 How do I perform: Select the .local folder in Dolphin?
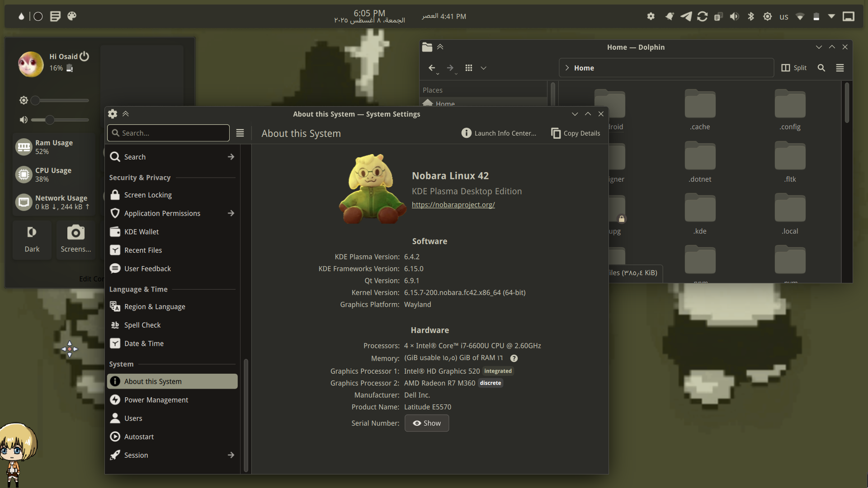pos(790,214)
